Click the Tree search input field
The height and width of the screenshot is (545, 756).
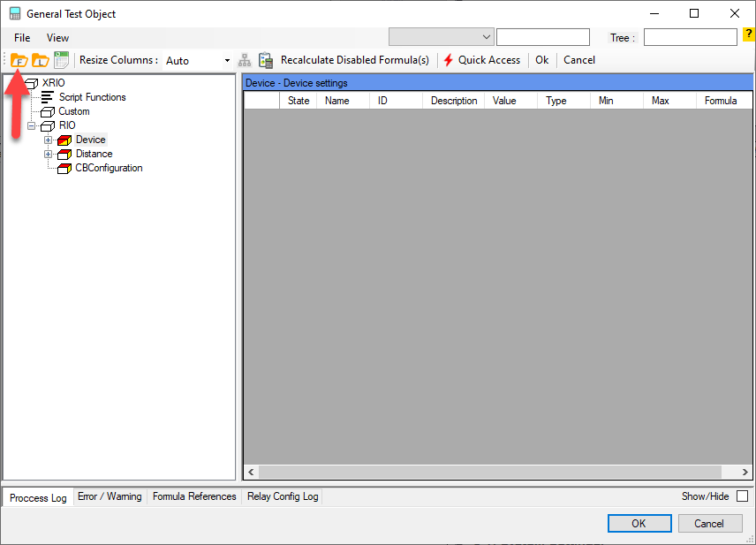click(x=690, y=37)
